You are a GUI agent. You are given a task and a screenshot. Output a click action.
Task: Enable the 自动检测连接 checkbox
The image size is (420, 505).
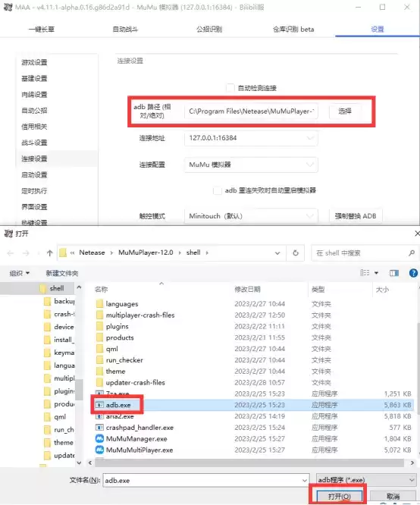pyautogui.click(x=230, y=88)
